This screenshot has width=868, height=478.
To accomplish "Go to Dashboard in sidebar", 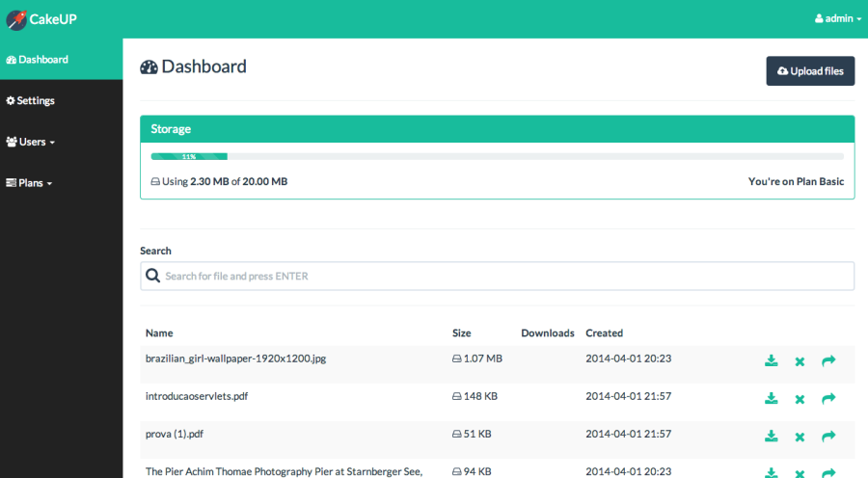I will tap(61, 59).
